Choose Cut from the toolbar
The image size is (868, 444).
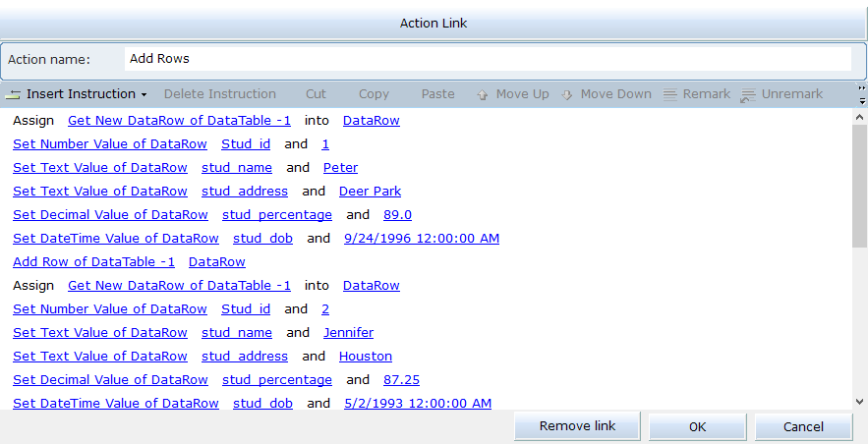[316, 94]
